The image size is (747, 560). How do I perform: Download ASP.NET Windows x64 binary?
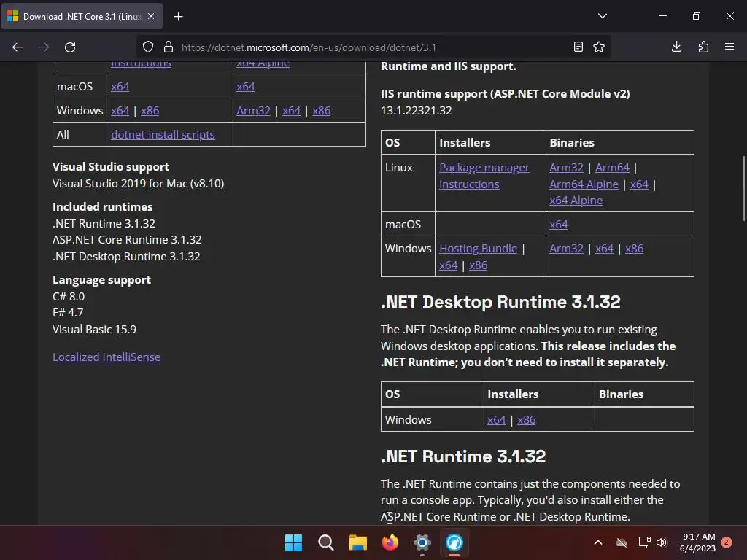(x=605, y=249)
